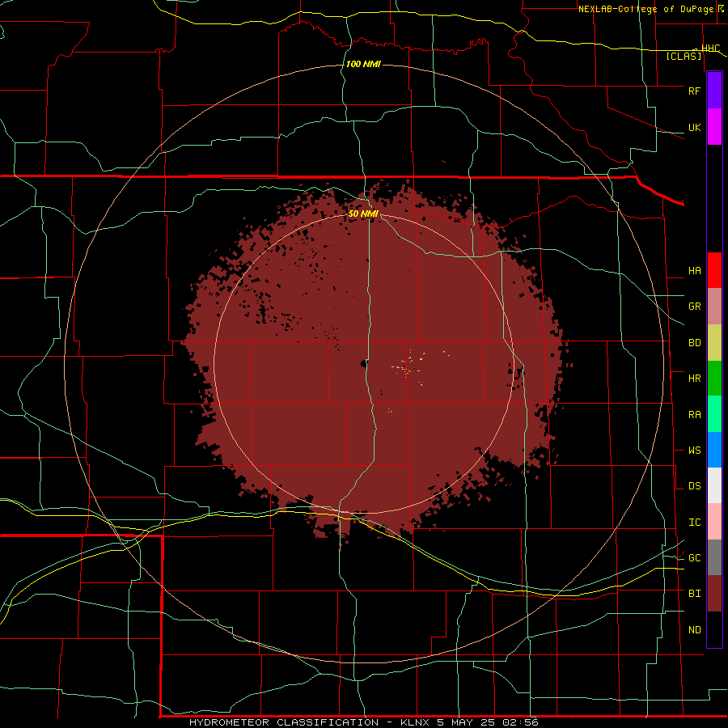The width and height of the screenshot is (728, 728).
Task: Select the "GC" legend label
Action: 694,558
